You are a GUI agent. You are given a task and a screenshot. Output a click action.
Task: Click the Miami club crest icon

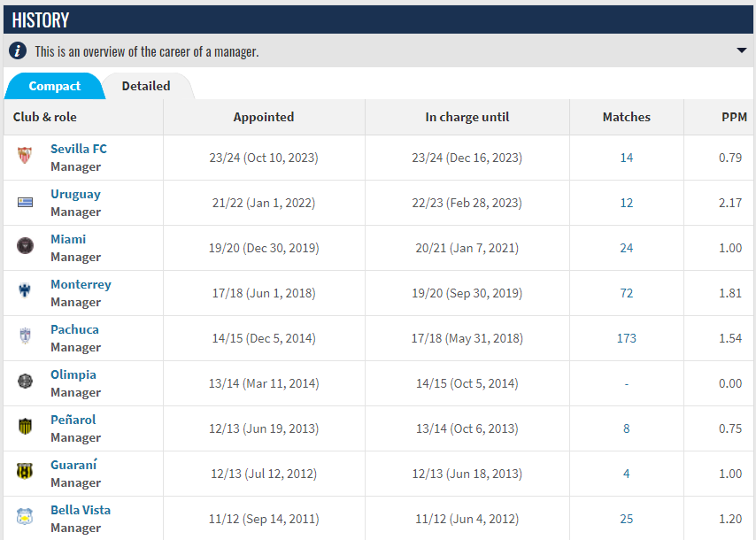point(25,247)
